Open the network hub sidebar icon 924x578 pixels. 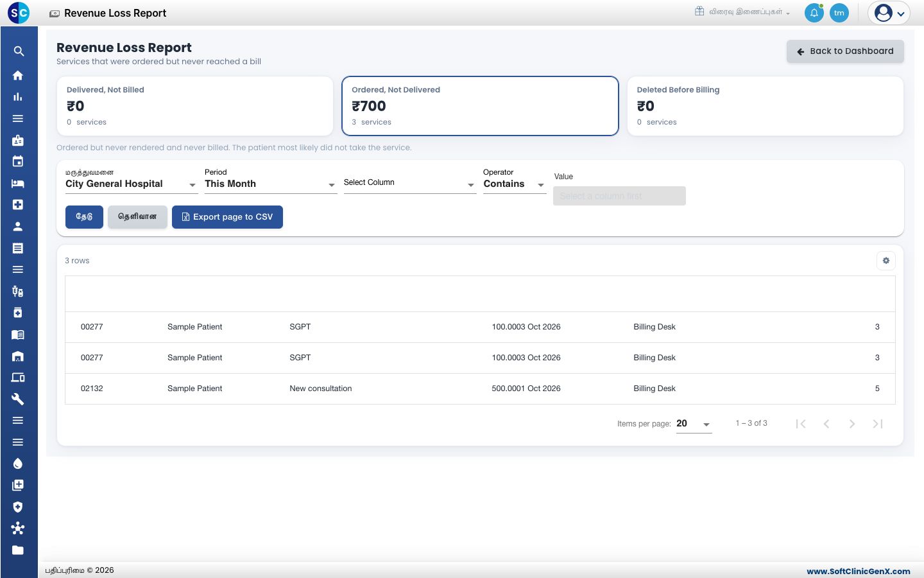[x=18, y=529]
